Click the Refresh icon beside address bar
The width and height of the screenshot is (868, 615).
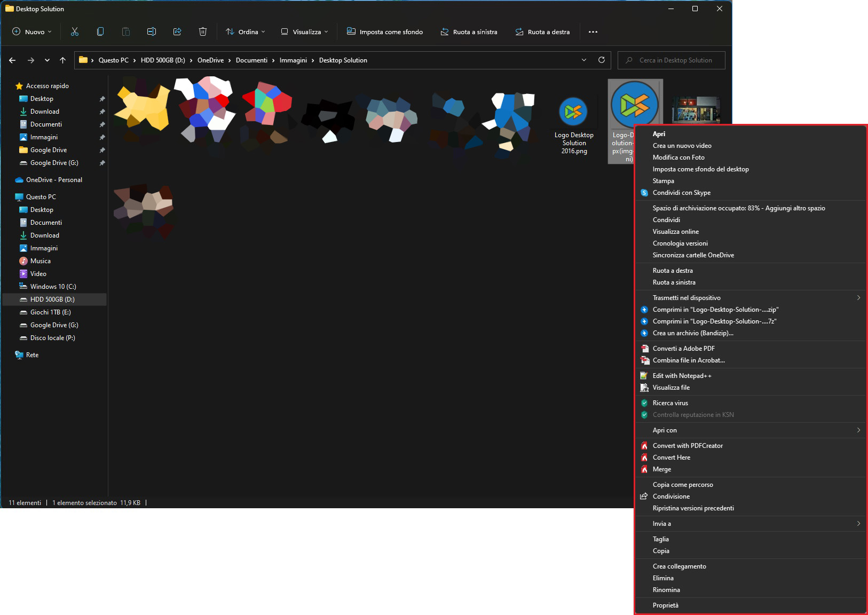click(x=602, y=60)
